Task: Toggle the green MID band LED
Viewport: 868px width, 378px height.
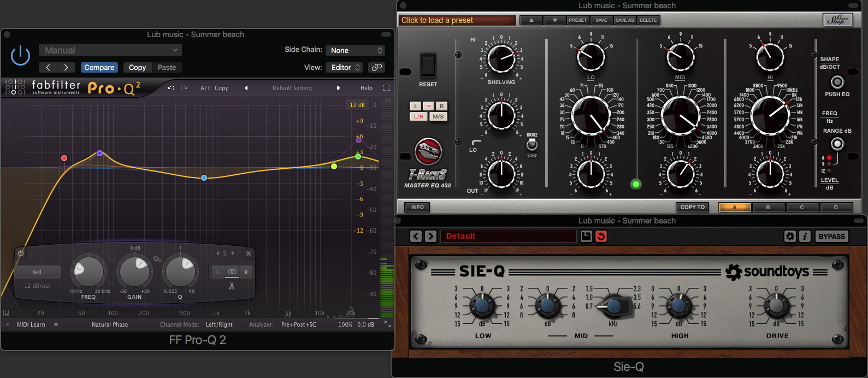Action: (635, 184)
